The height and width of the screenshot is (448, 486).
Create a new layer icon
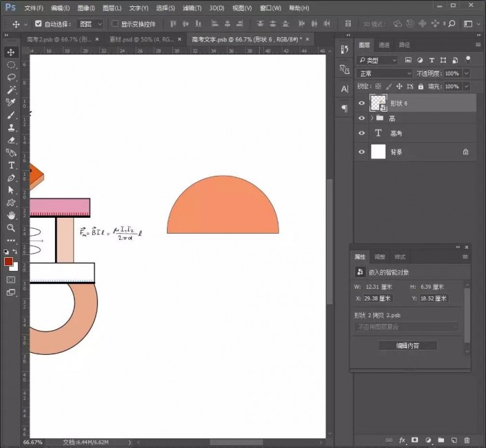454,440
